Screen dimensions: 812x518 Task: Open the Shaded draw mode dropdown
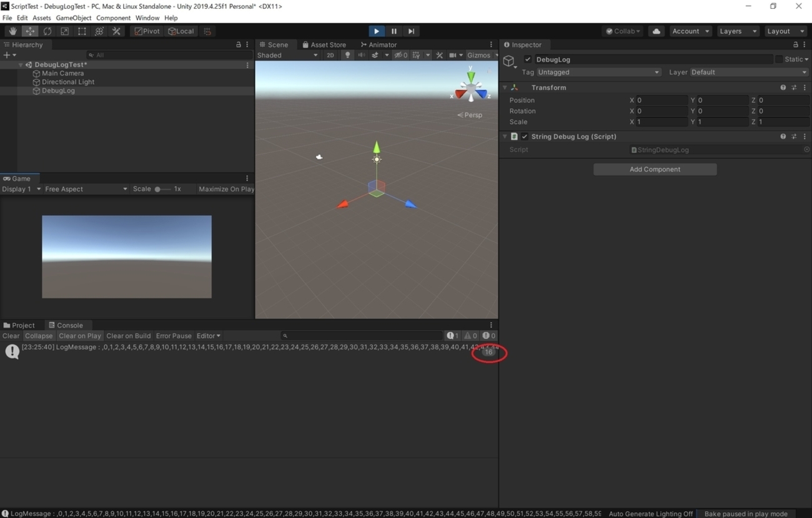(287, 55)
